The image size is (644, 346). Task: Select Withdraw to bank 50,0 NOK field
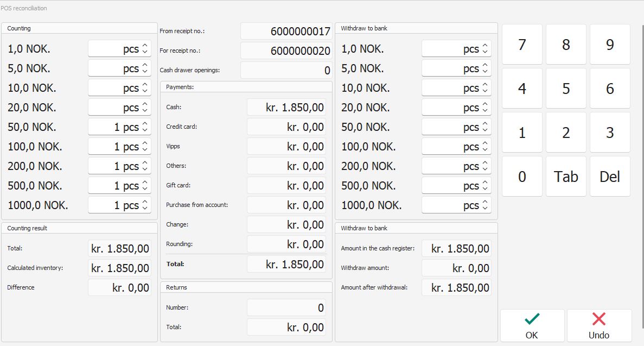click(456, 127)
